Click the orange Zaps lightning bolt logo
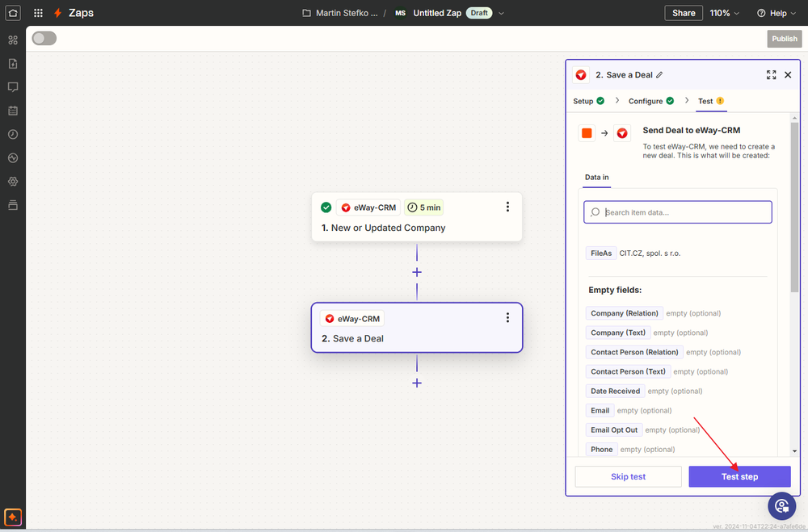This screenshot has height=532, width=808. 57,13
